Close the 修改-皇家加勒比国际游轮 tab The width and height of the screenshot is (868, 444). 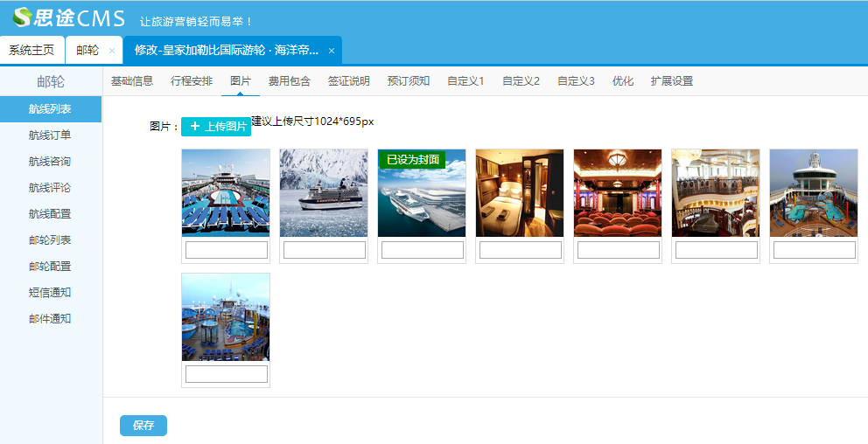tap(332, 51)
